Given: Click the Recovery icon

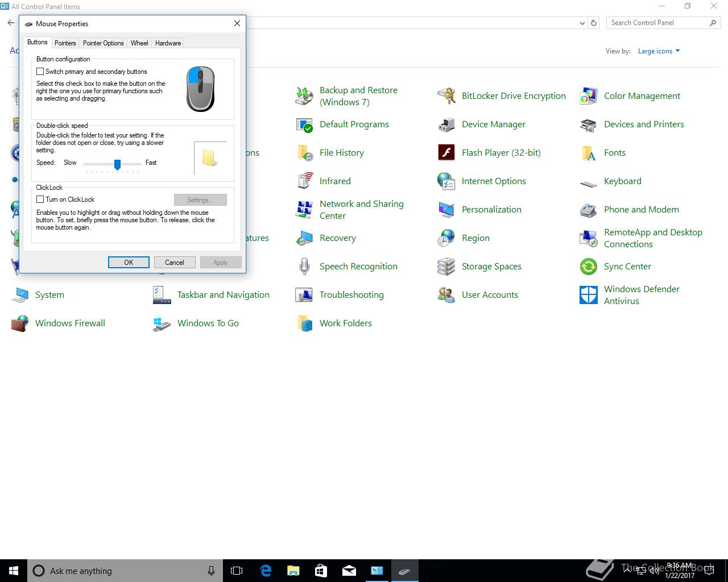Looking at the screenshot, I should coord(304,238).
